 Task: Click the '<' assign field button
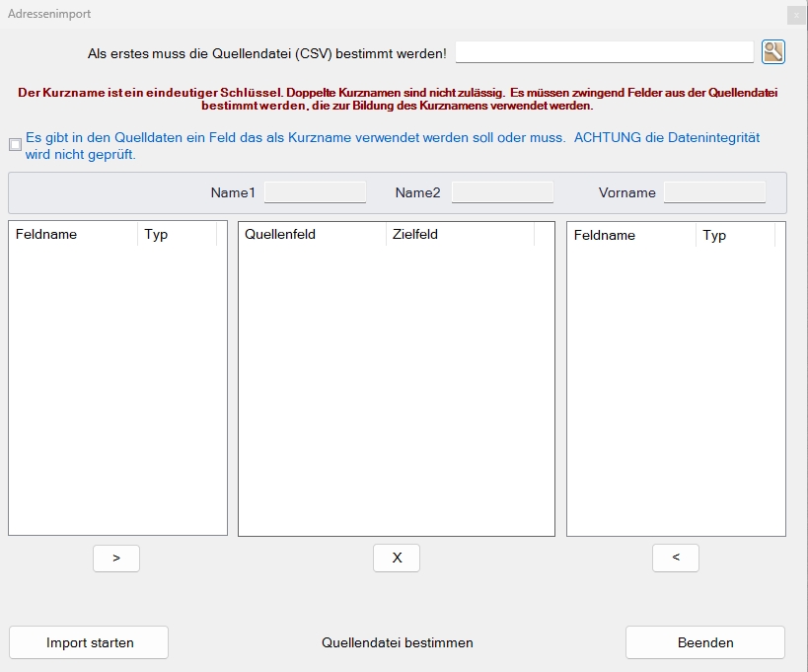(x=676, y=559)
